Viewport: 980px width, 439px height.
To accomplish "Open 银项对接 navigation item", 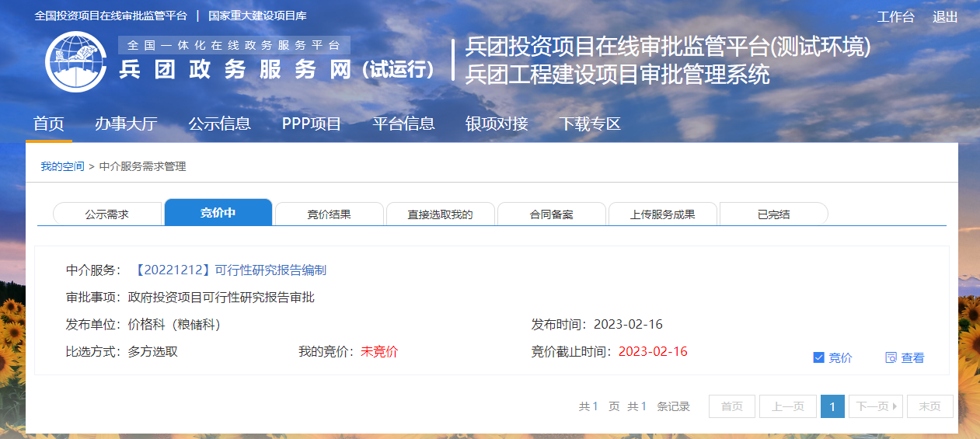I will (497, 124).
